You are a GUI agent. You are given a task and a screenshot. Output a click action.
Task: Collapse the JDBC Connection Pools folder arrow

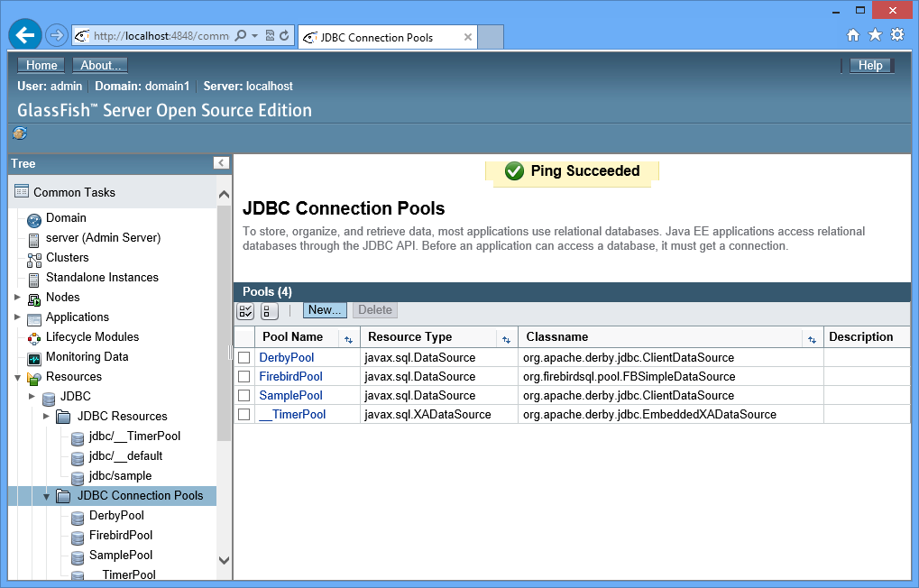46,497
